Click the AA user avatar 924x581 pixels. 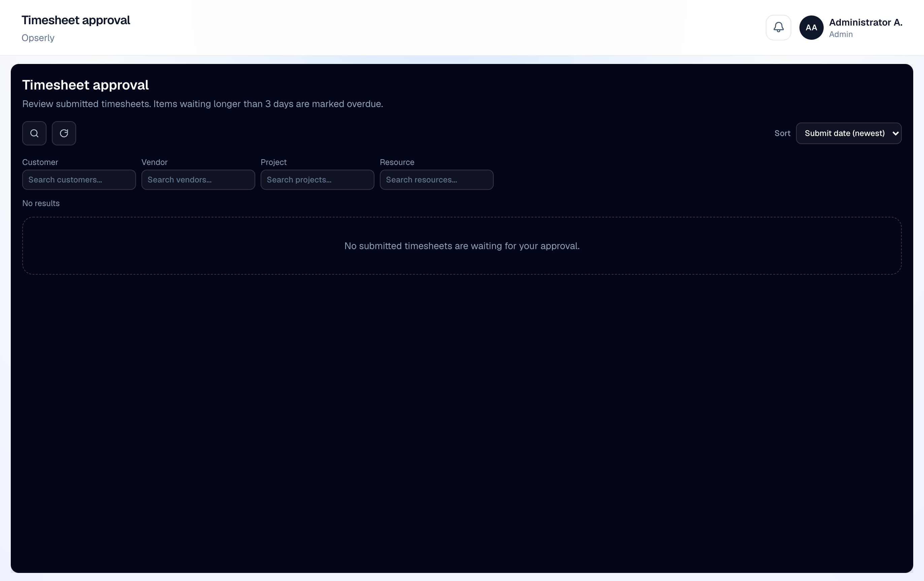click(x=811, y=28)
